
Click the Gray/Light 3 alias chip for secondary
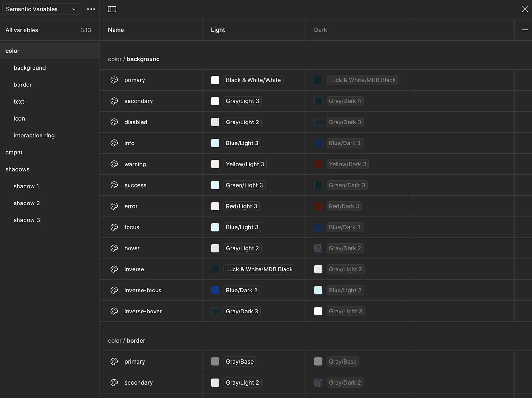point(242,101)
